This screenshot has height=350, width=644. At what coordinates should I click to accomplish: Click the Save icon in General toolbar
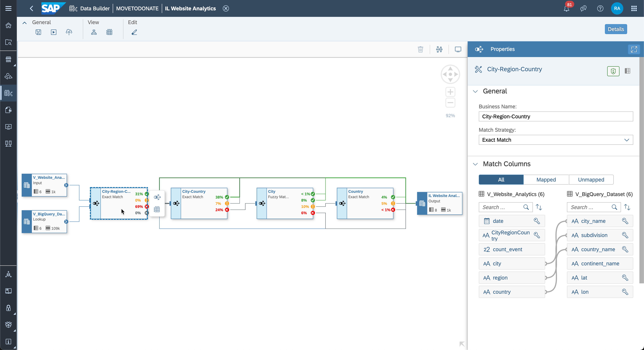click(38, 32)
